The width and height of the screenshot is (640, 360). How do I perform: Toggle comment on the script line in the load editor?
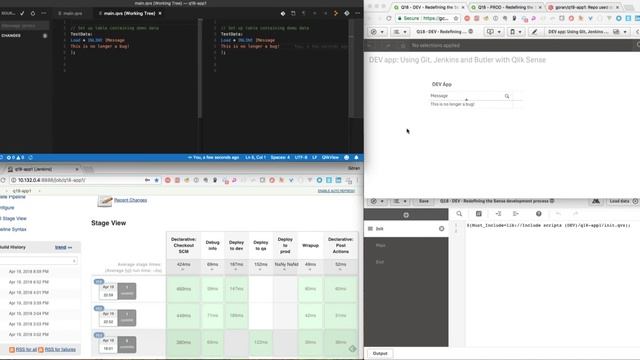point(479,213)
